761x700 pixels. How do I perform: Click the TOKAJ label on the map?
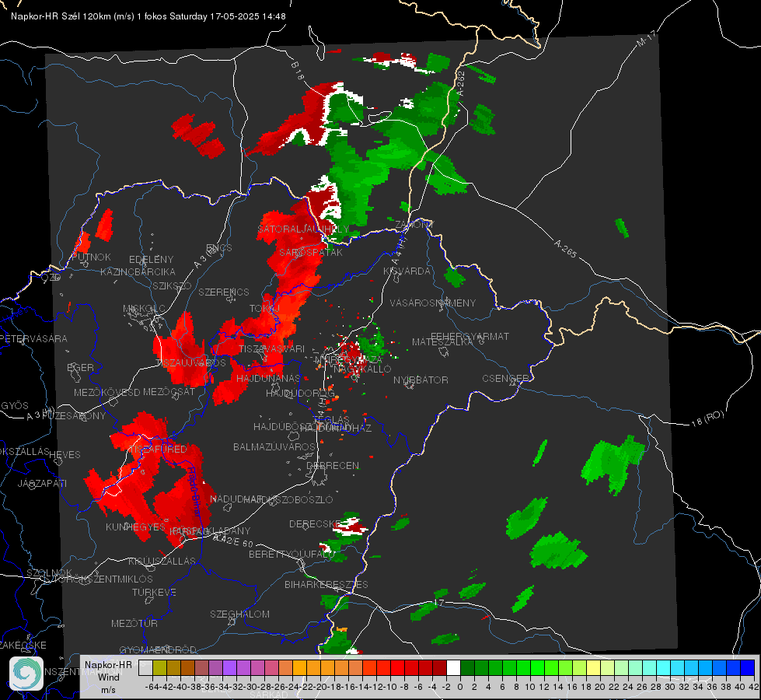pos(264,309)
